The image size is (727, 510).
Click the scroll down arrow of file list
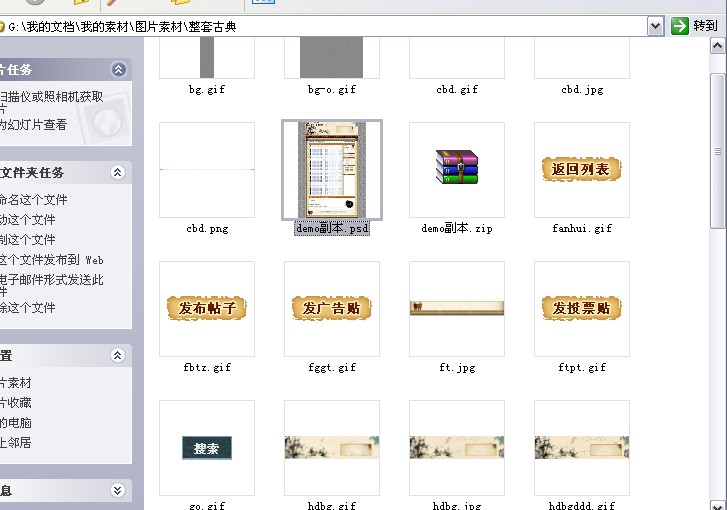(718, 505)
